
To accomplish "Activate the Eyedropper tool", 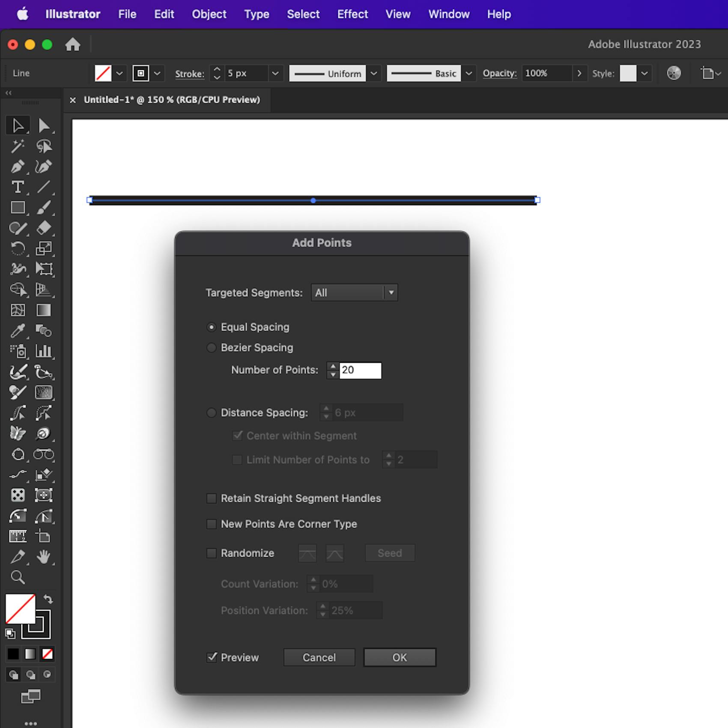I will coord(18,331).
